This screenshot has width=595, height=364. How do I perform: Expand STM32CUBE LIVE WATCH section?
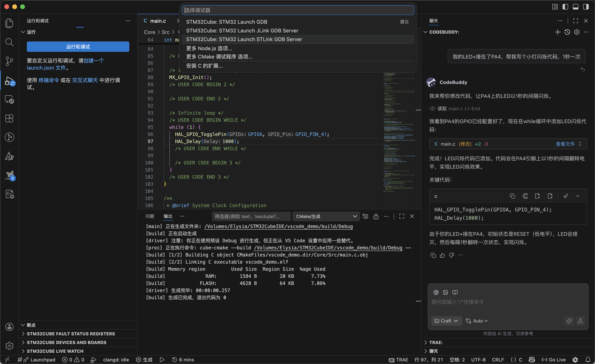pyautogui.click(x=55, y=351)
